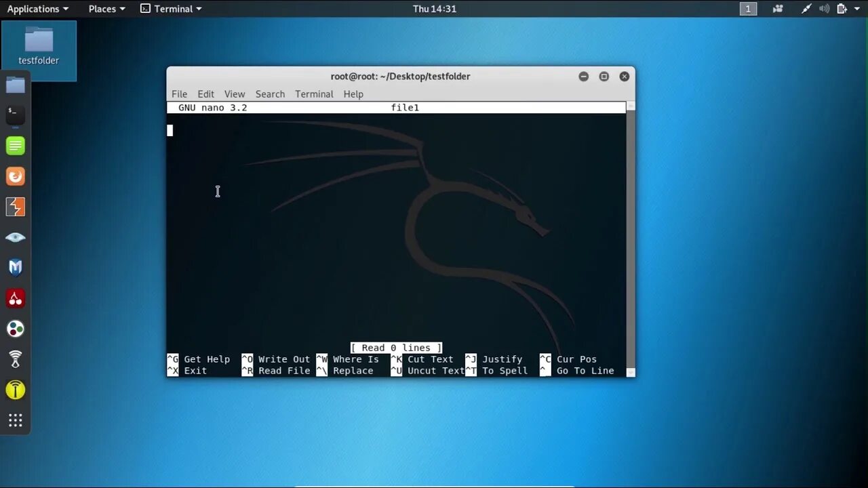The height and width of the screenshot is (488, 868).
Task: Click the '[ Read 0 lines ]' status message
Action: pyautogui.click(x=396, y=348)
